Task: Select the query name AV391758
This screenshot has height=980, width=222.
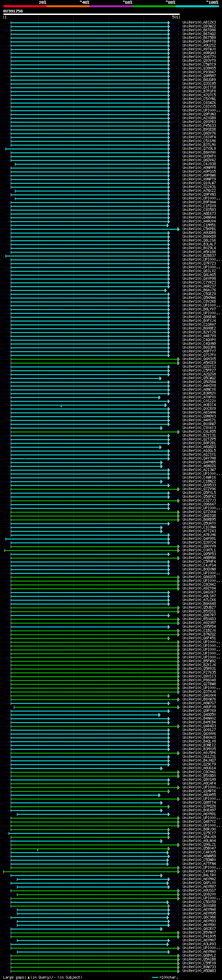Action: click(x=13, y=11)
